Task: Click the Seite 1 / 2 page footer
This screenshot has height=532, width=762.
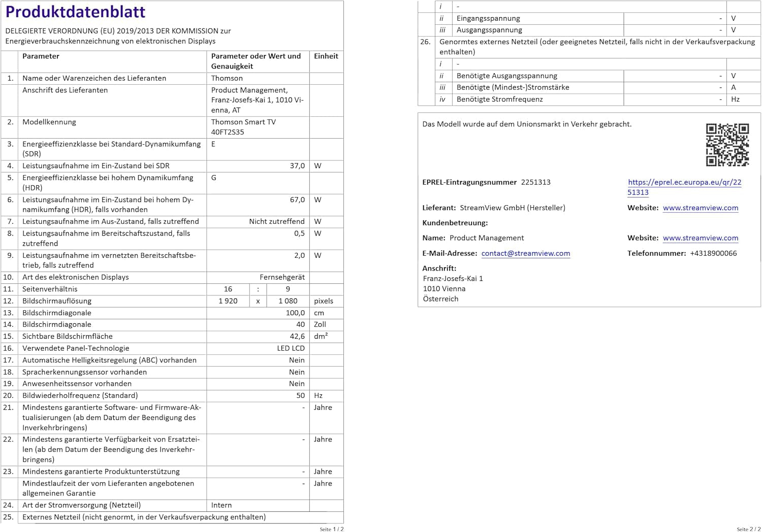Action: point(331,529)
